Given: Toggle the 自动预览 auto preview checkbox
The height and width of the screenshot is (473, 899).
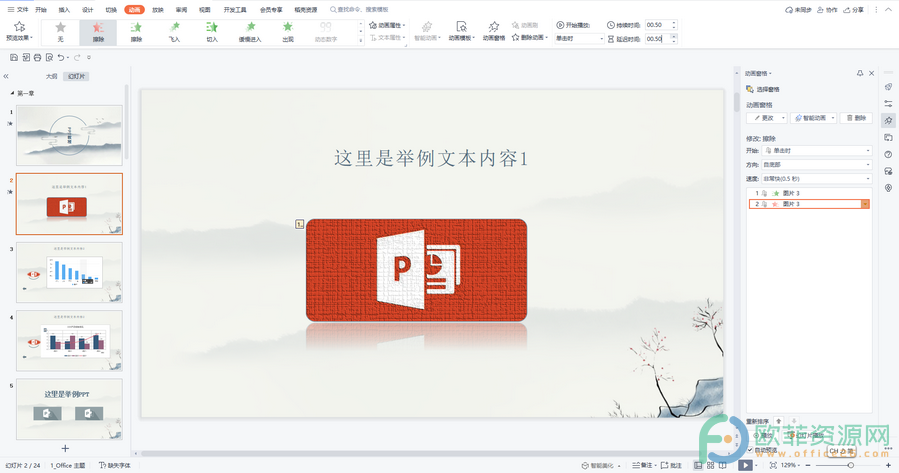Looking at the screenshot, I should click(x=751, y=450).
